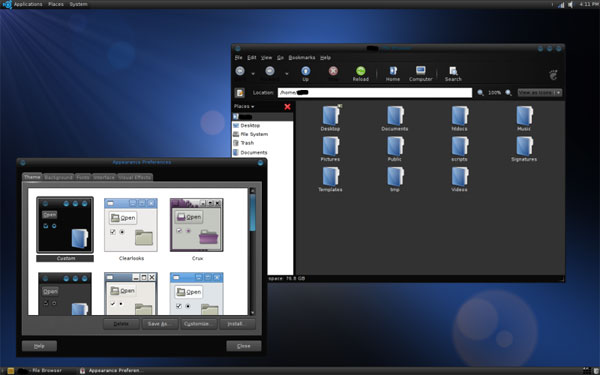Open the View as Icons combo box

[540, 93]
